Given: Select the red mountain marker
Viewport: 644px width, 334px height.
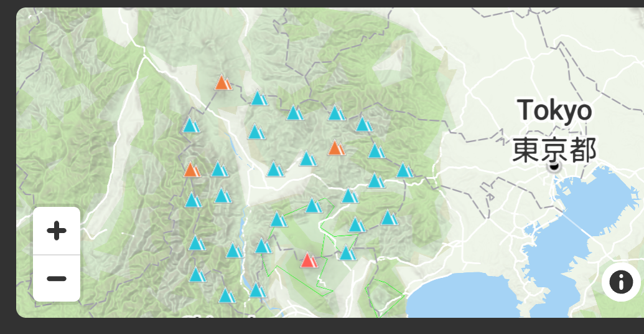Looking at the screenshot, I should coord(309,260).
